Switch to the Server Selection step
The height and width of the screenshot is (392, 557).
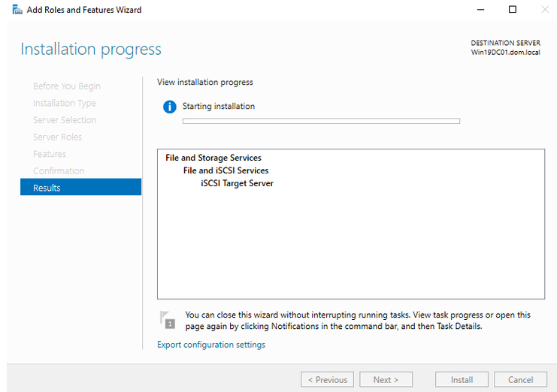click(65, 120)
